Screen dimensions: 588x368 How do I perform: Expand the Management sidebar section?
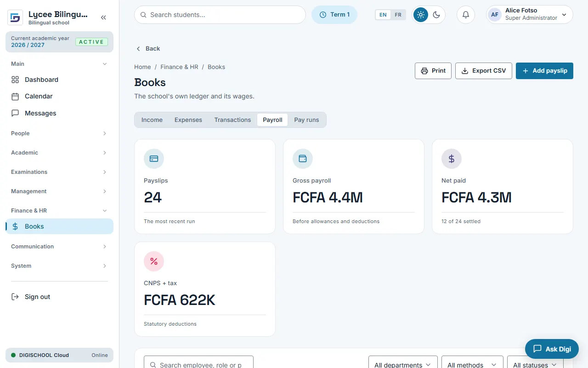59,191
